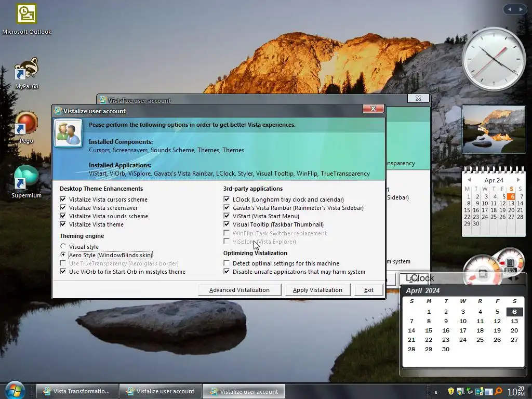Screen dimensions: 532x399
Task: Click the Installed Components list text
Action: click(x=166, y=150)
